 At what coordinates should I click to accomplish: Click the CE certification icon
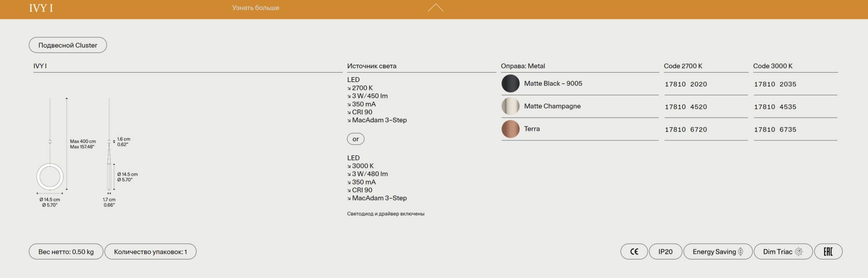click(634, 252)
